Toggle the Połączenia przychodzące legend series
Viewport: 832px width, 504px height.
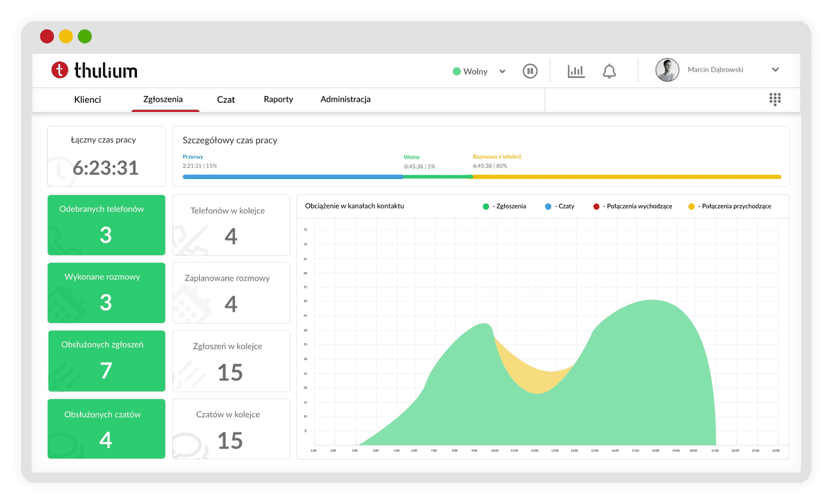pos(730,207)
